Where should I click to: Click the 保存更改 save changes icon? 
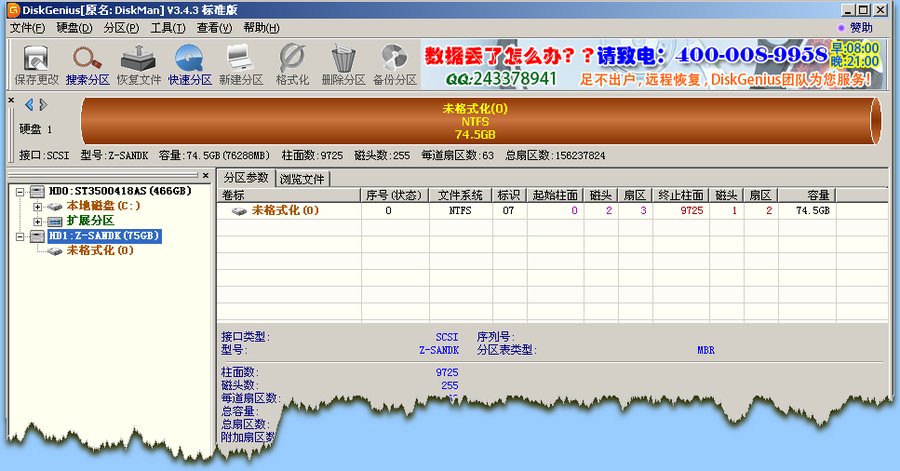tap(36, 64)
